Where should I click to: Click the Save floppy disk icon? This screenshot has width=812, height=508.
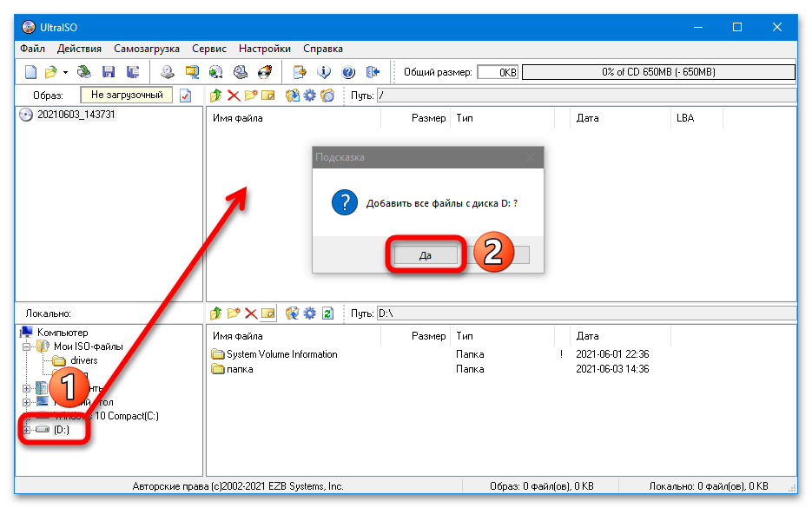coord(109,72)
